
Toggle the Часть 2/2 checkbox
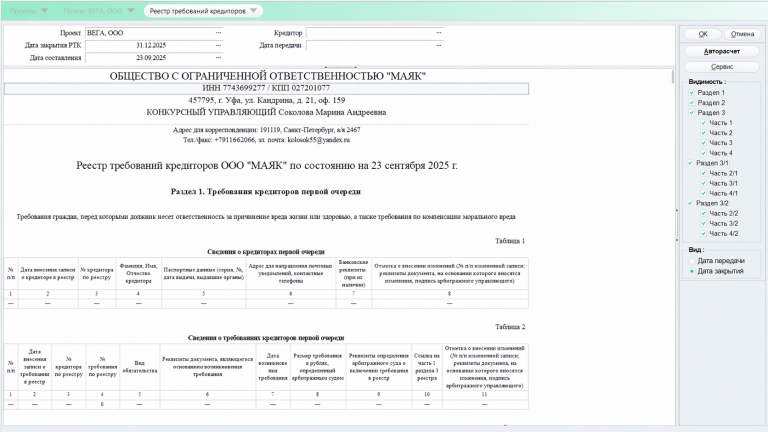click(x=703, y=214)
